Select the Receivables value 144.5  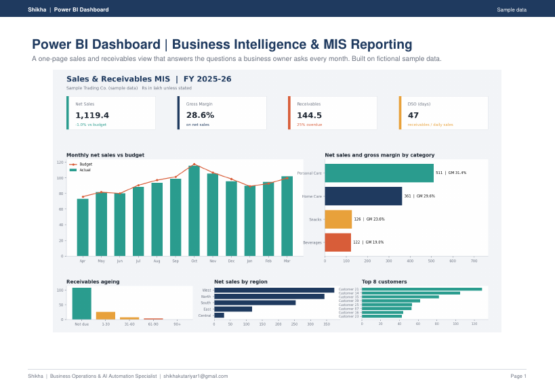[309, 115]
